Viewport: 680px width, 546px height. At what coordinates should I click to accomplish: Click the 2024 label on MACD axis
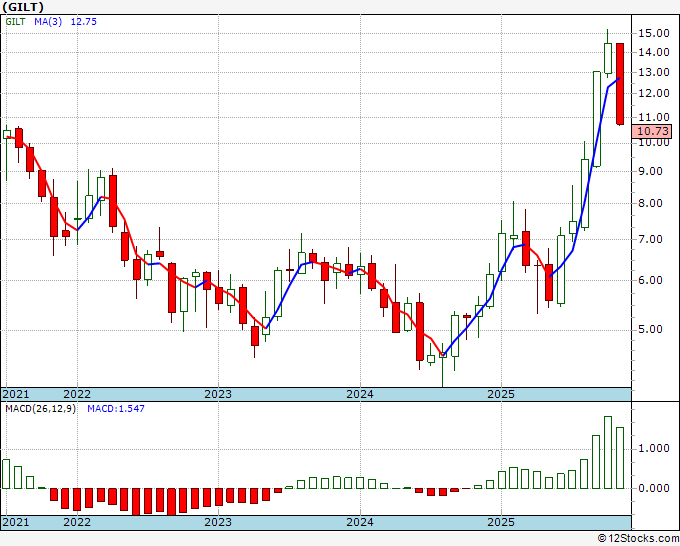pos(360,522)
